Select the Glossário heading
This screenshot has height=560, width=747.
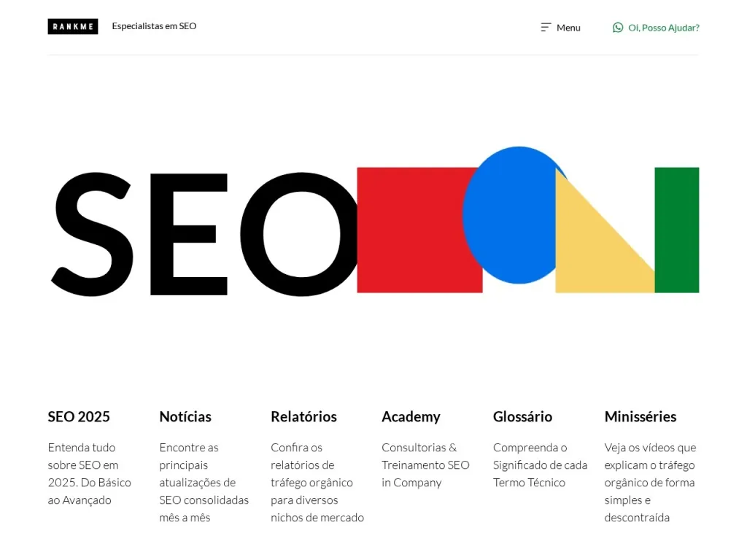point(522,416)
